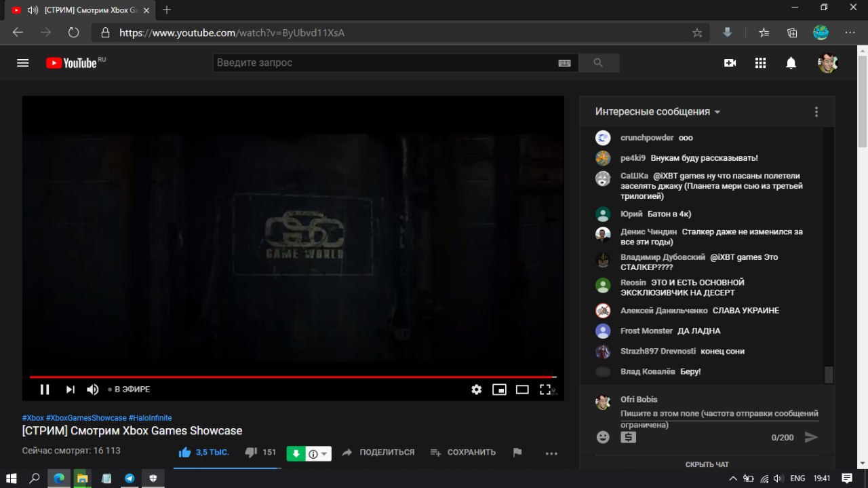Click Frost Monster username in chat
The image size is (868, 488).
pos(647,331)
